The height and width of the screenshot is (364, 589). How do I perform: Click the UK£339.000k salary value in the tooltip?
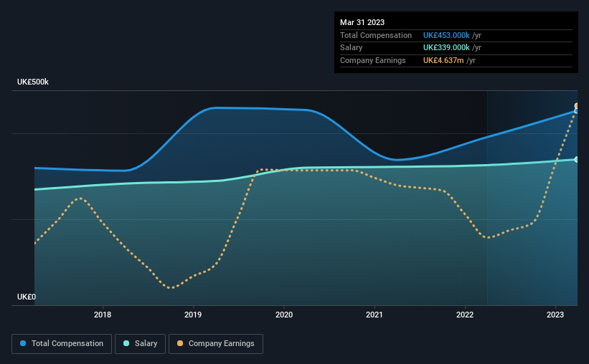446,48
